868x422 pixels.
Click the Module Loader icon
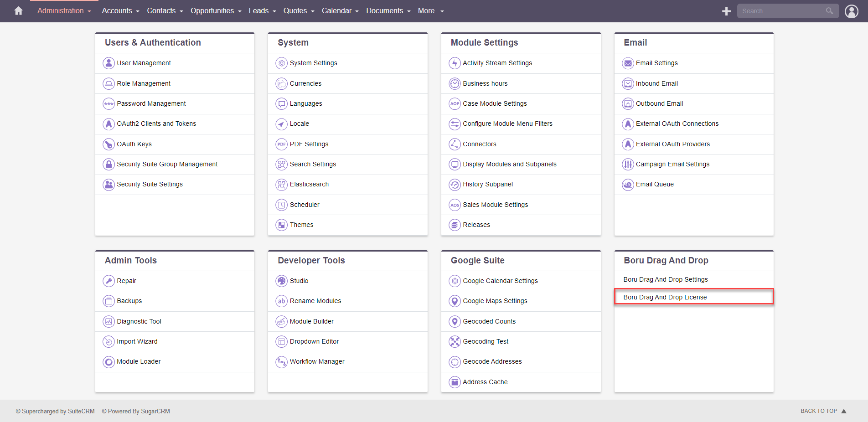point(108,361)
